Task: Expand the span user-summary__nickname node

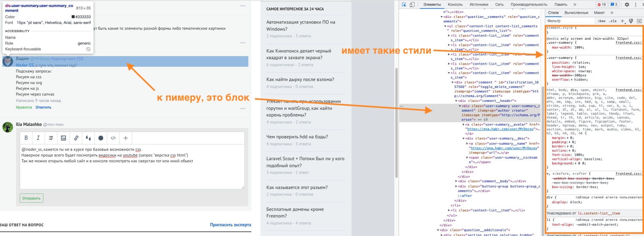Action: [x=467, y=158]
